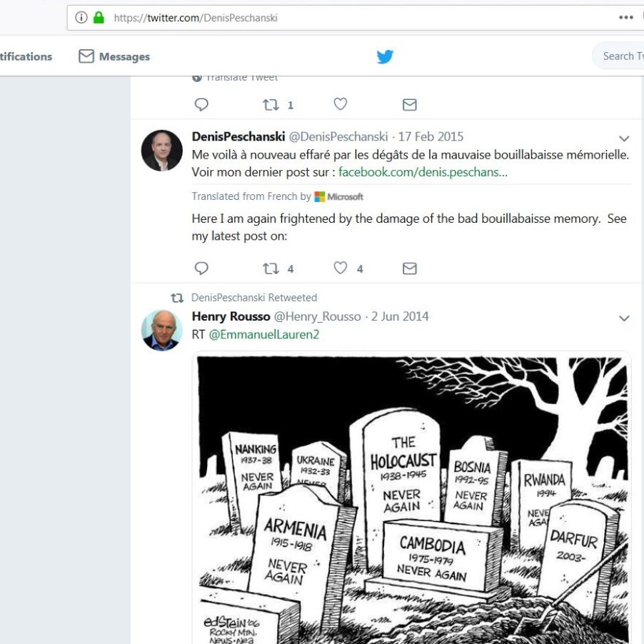644x644 pixels.
Task: Reply to the top partially visible tweet
Action: click(201, 105)
